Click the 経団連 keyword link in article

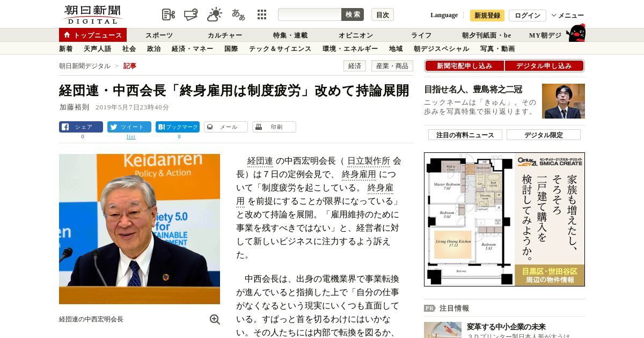[x=260, y=161]
